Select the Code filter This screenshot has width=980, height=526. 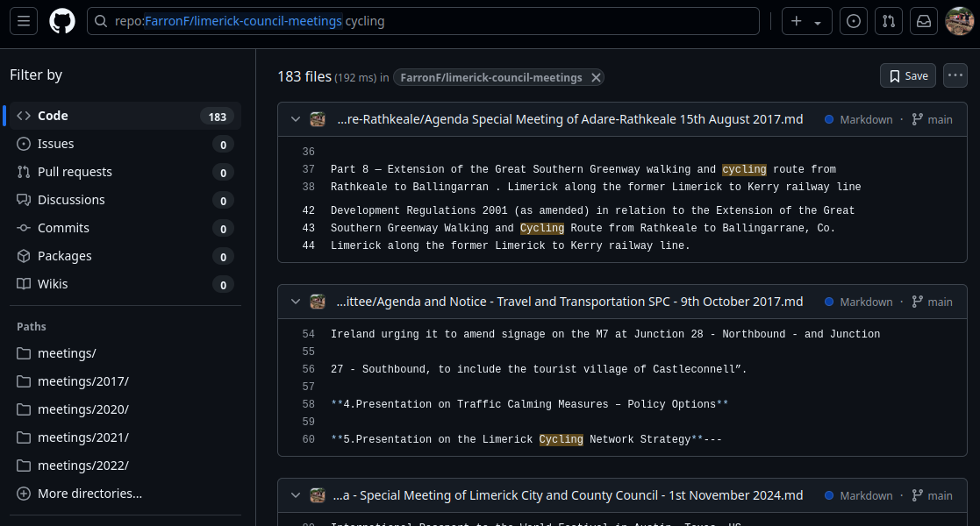[125, 116]
